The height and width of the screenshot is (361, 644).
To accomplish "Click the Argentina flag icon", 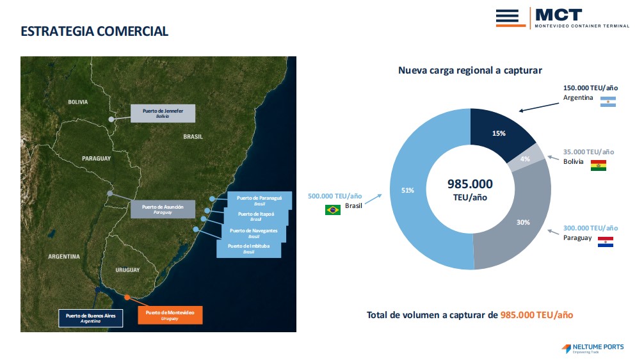I will 608,102.
